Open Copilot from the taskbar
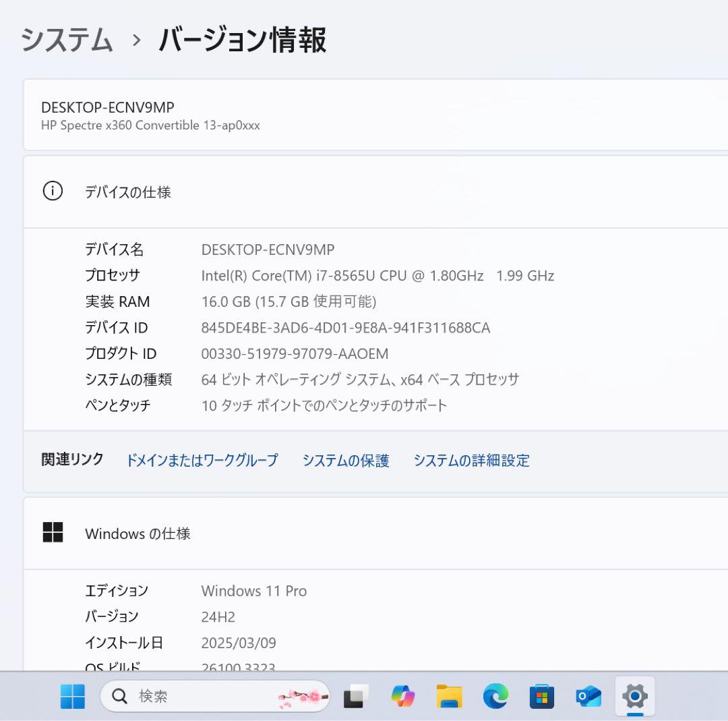This screenshot has height=721, width=728. [x=405, y=697]
